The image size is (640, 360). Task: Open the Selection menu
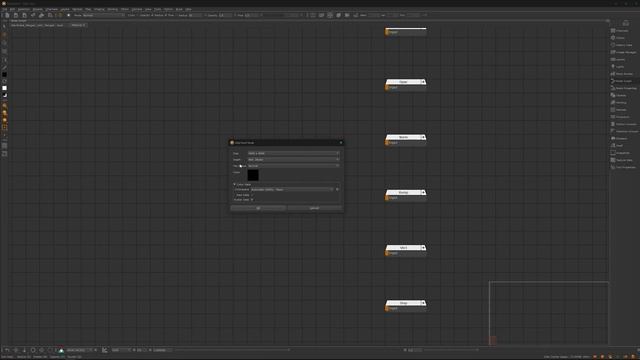pyautogui.click(x=24, y=9)
